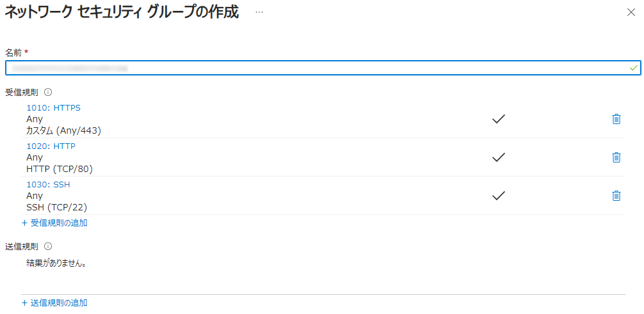This screenshot has height=314, width=644.
Task: Open the 1020: HTTP rule link
Action: click(x=51, y=146)
